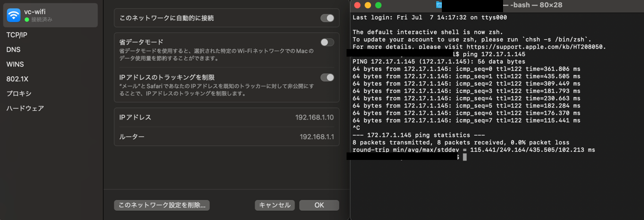Viewport: 644px width, 220px height.
Task: Confirm with the OK button
Action: (x=319, y=205)
